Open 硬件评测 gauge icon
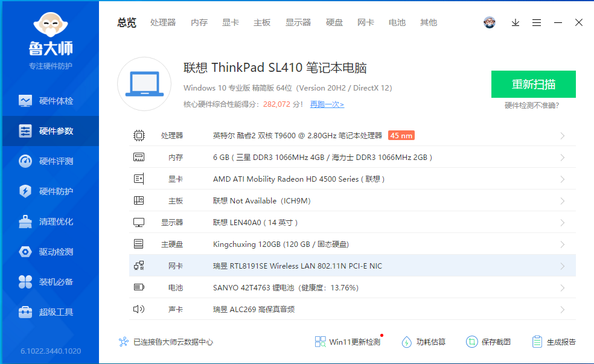This screenshot has height=364, width=594. (x=25, y=161)
